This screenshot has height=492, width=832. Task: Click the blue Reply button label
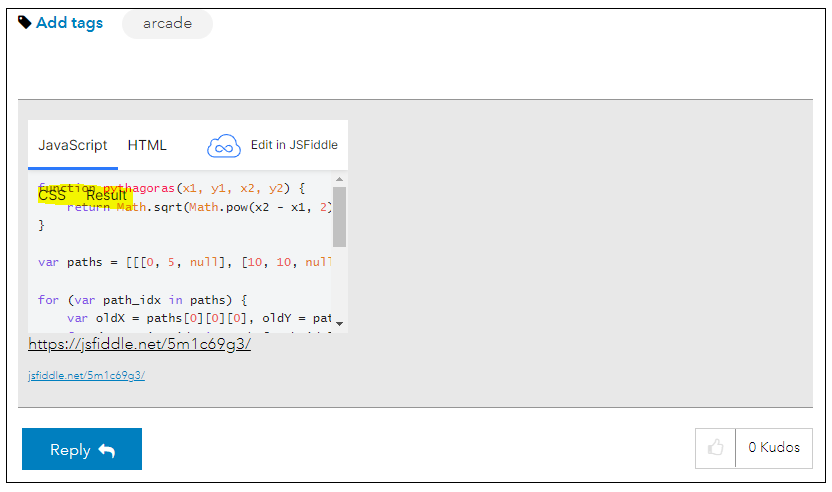pos(70,450)
